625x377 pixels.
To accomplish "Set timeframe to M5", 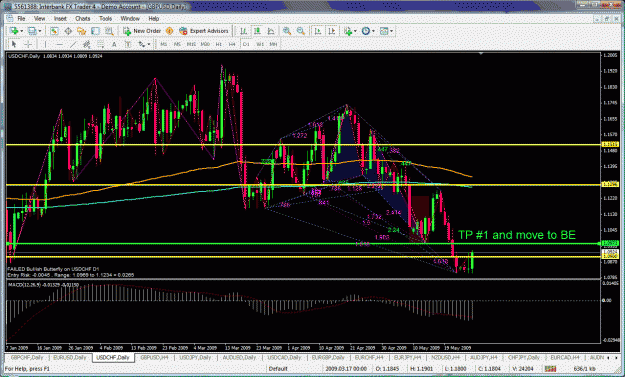I will coord(177,44).
